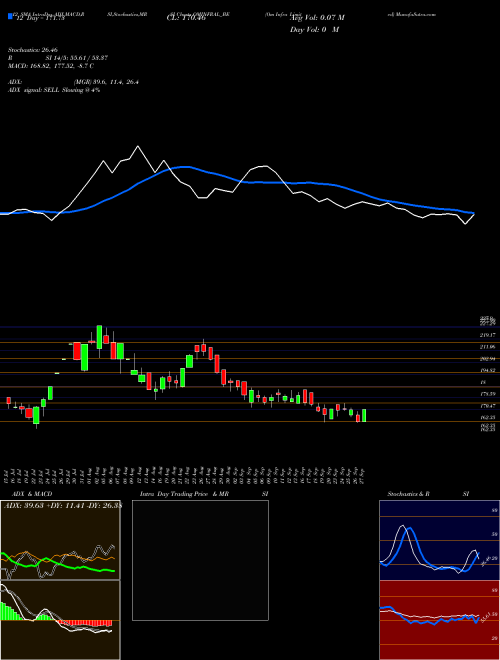
Task: Click the empty intraday trading price box
Action: 200,560
